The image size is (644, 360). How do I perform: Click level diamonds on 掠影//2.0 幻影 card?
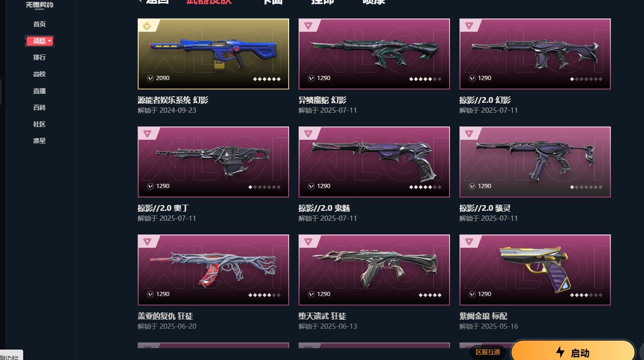587,79
